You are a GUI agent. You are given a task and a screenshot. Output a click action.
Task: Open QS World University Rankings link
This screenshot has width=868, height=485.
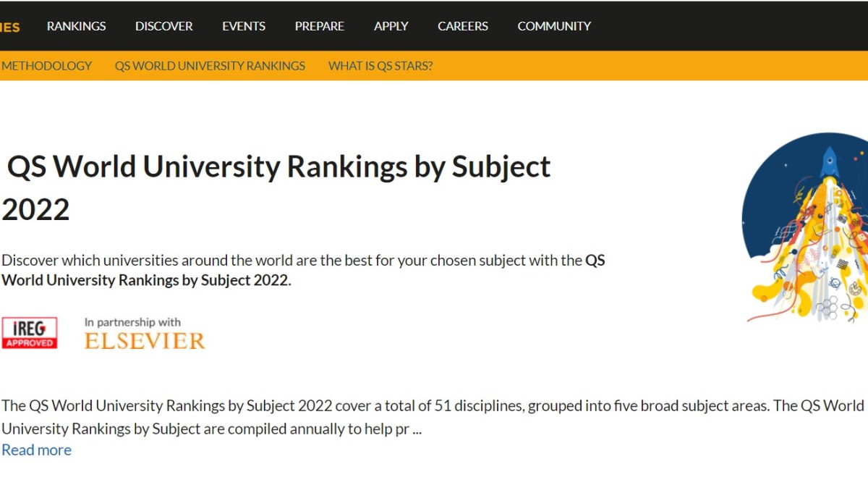click(x=210, y=66)
